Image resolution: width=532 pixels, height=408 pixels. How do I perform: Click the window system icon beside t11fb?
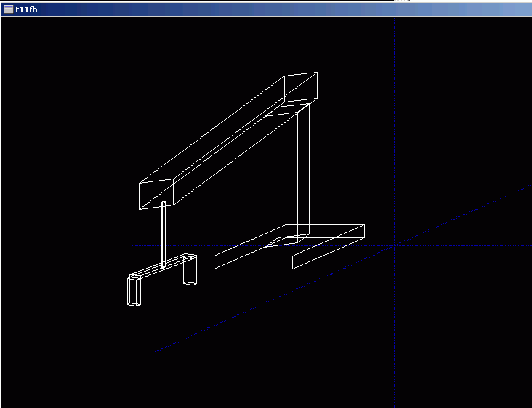tap(8, 9)
